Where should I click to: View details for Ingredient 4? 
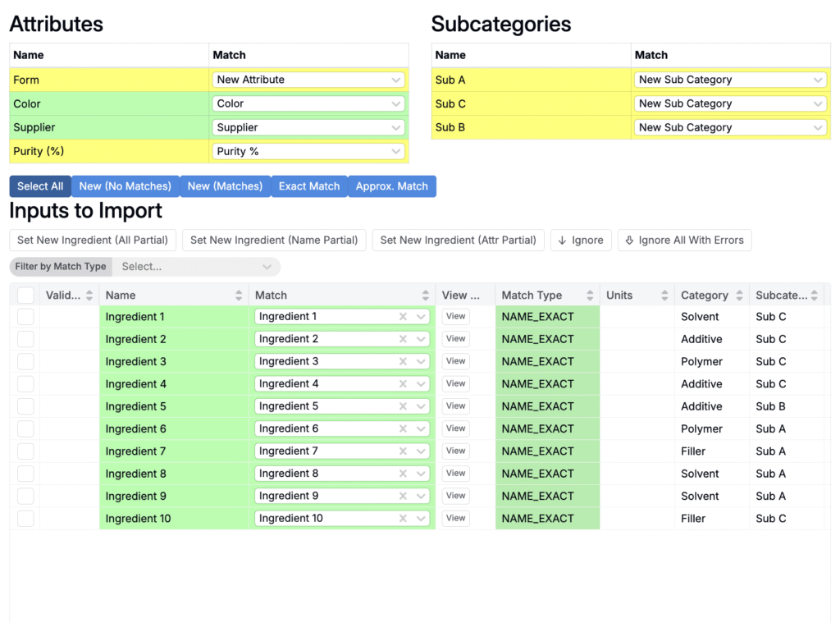[455, 383]
